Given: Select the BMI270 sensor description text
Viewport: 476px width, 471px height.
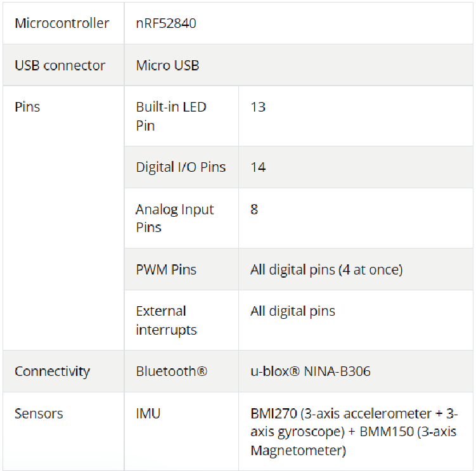Looking at the screenshot, I should [x=354, y=432].
